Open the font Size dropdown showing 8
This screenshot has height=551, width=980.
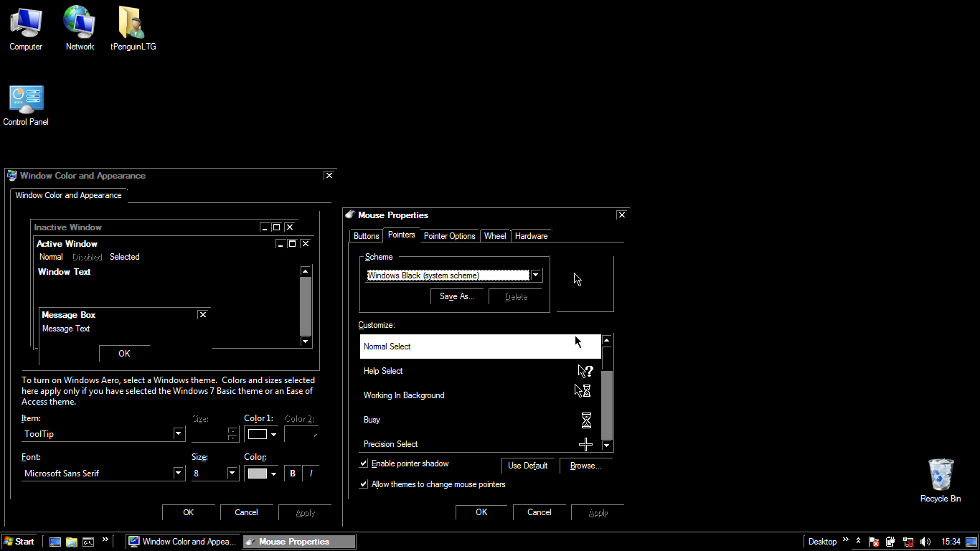tap(232, 473)
